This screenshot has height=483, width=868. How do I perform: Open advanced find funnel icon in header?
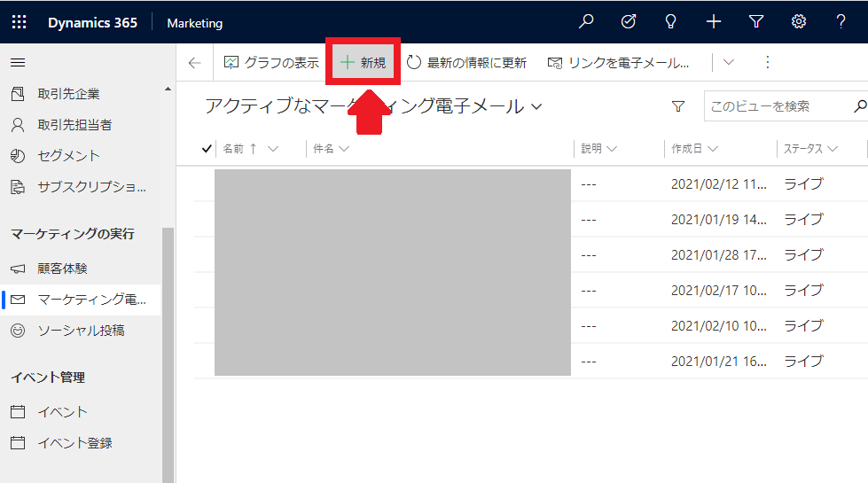(x=756, y=22)
